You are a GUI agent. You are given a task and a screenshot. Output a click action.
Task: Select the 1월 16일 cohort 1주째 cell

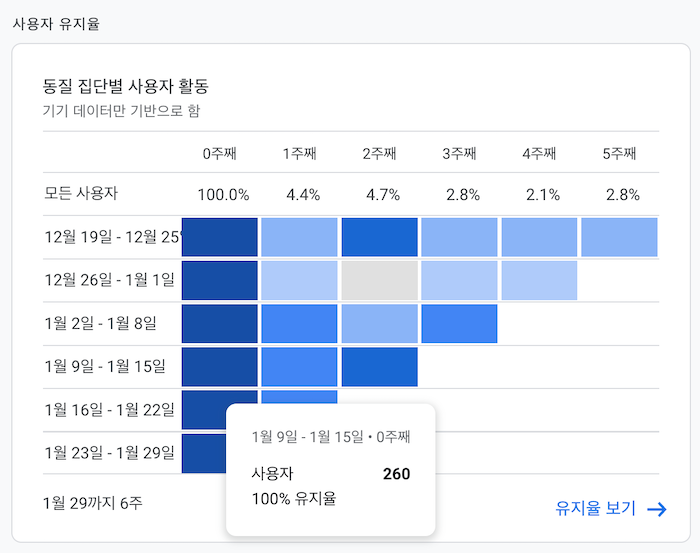(300, 397)
